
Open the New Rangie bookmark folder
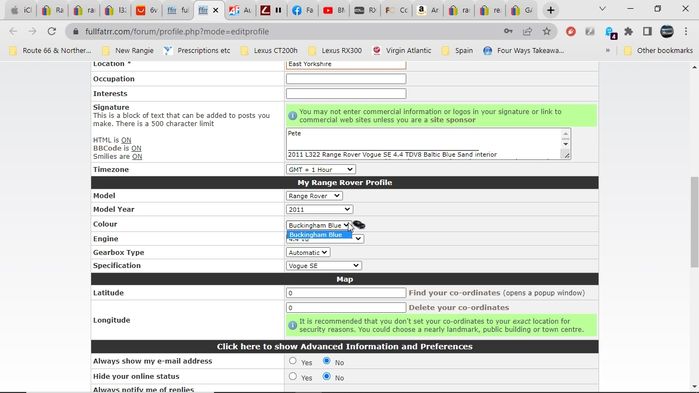(127, 51)
